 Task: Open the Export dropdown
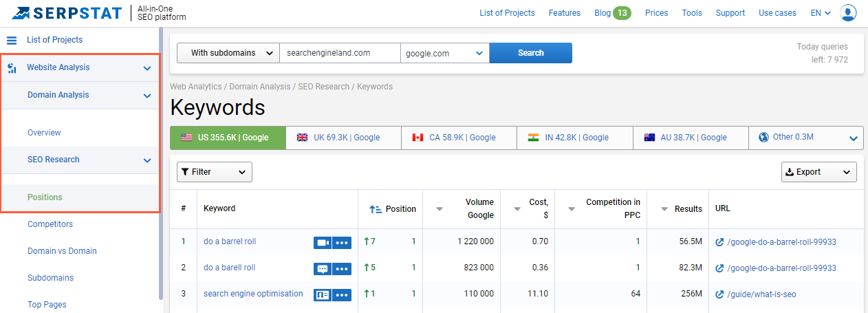[x=819, y=172]
